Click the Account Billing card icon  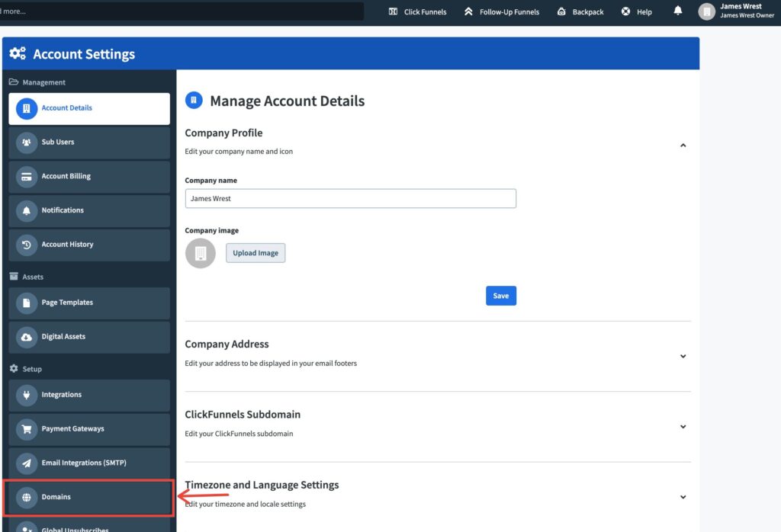(x=27, y=177)
